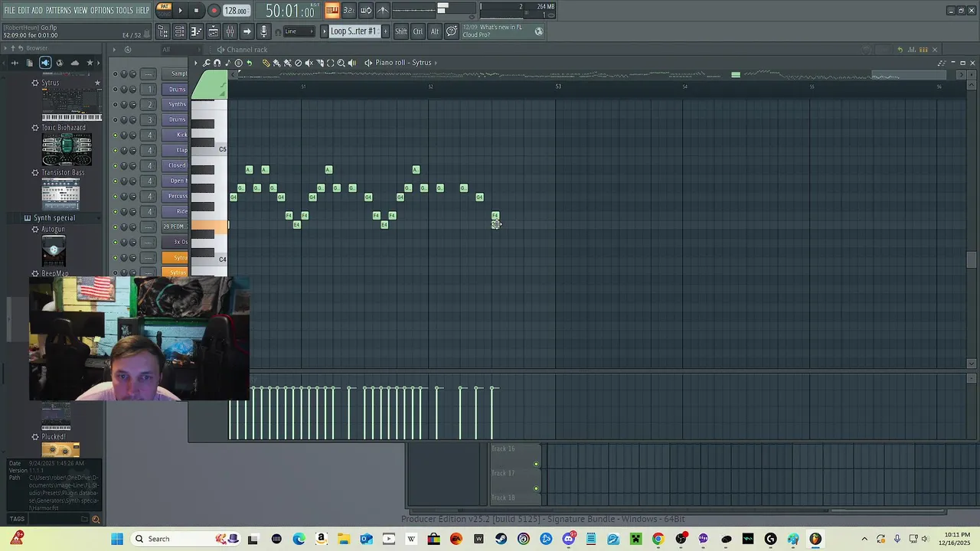Open the Line snap dropdown

tap(299, 31)
